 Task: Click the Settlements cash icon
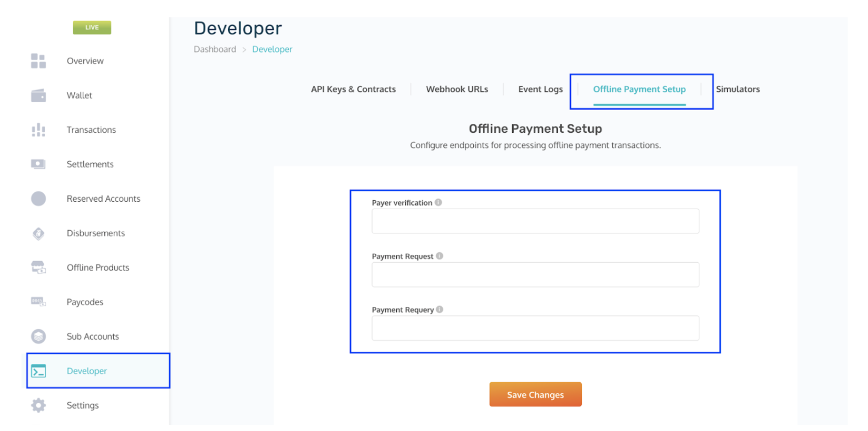(38, 164)
